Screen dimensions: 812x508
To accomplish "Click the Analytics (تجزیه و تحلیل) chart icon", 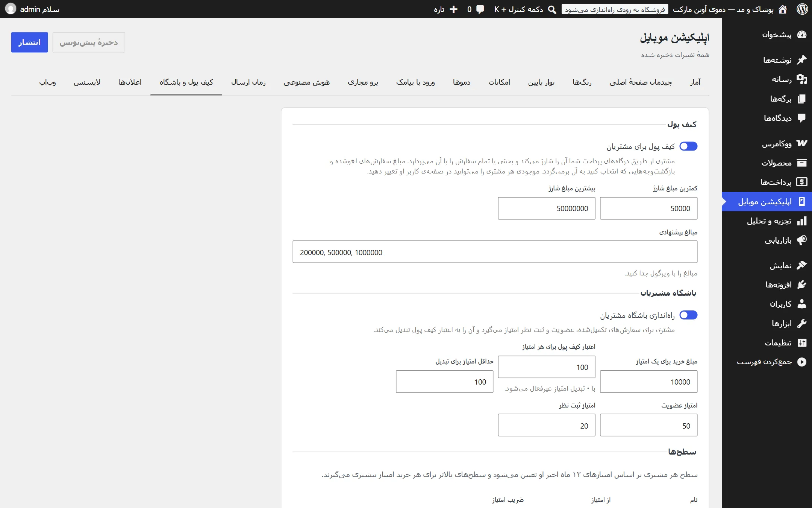I will click(801, 221).
